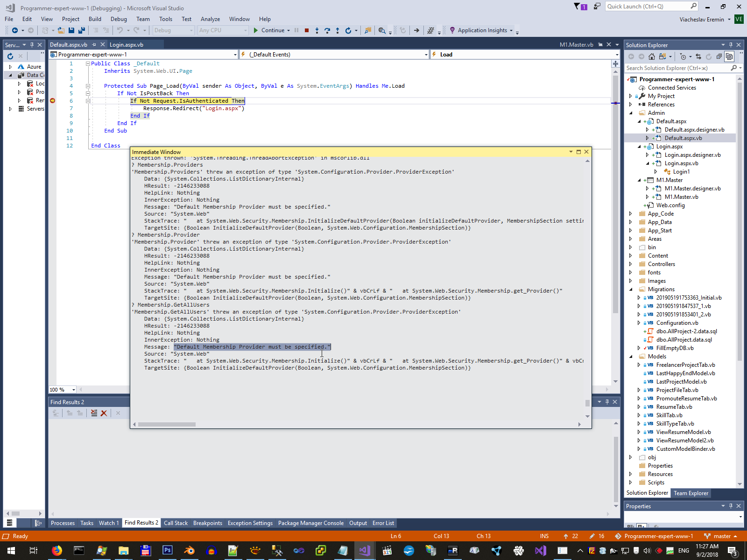Click Home icon in Solution Explorer
Screen dimensions: 747x560
[652, 56]
